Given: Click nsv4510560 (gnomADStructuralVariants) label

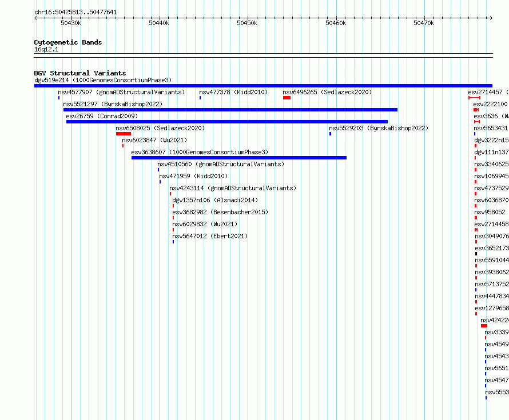Looking at the screenshot, I should pyautogui.click(x=221, y=164).
